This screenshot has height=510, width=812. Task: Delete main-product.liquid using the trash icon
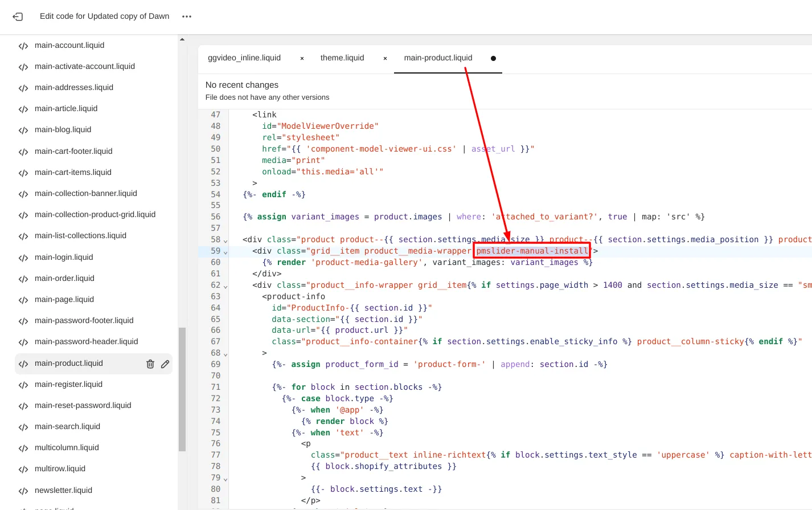pos(150,363)
